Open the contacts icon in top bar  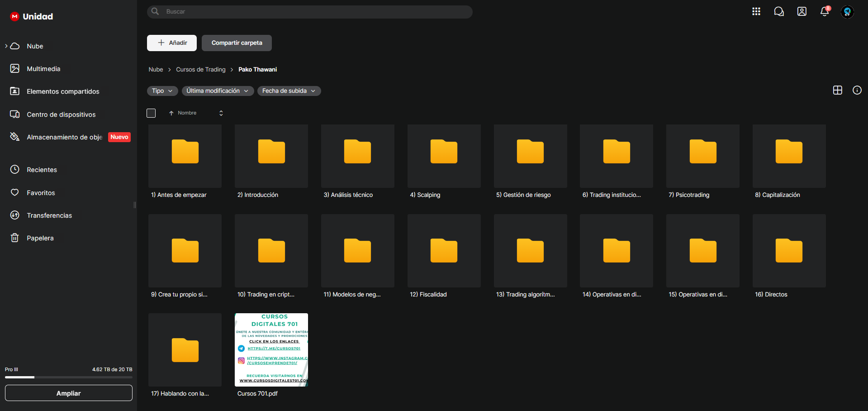pyautogui.click(x=802, y=12)
